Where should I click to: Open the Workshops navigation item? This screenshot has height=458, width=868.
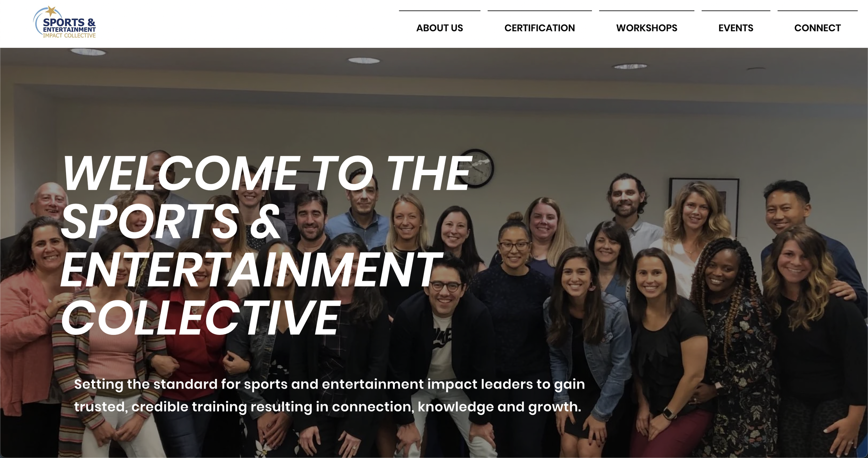point(646,28)
